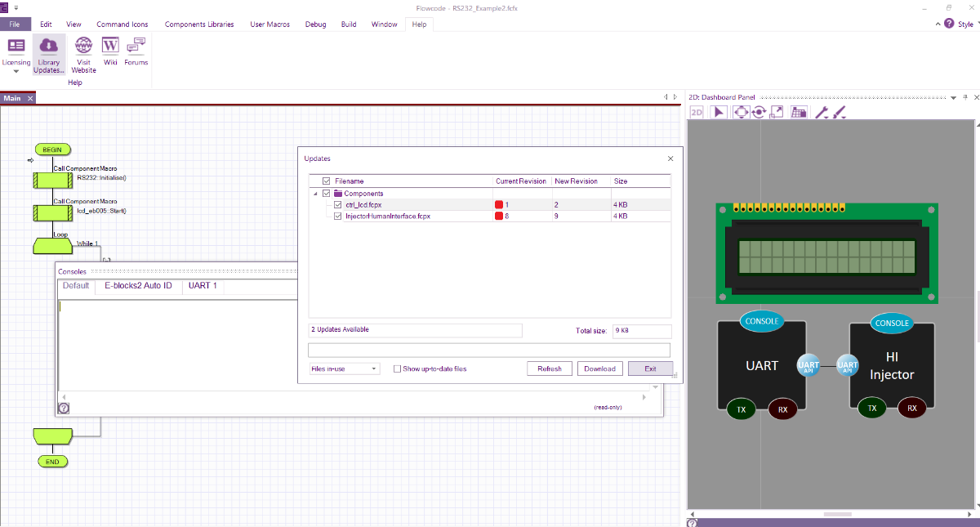Click Refresh in the Updates dialog
980x527 pixels.
point(549,368)
